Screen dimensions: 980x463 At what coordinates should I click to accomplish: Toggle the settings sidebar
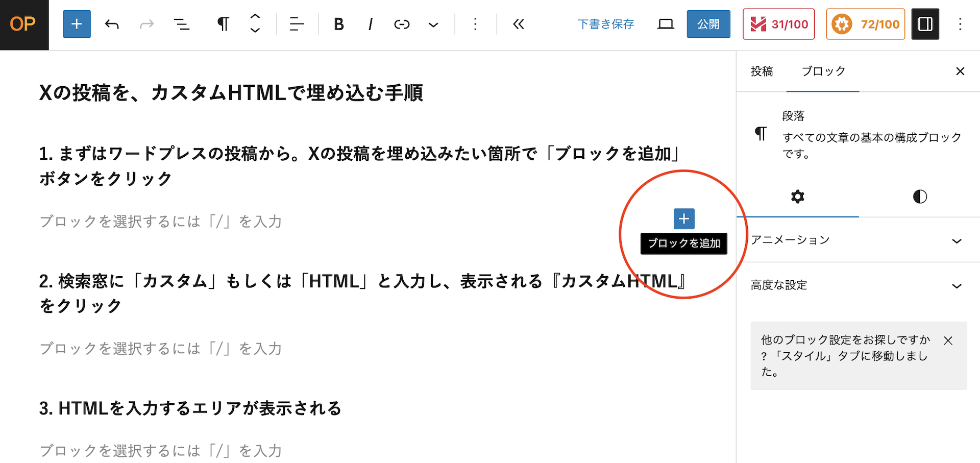click(925, 24)
